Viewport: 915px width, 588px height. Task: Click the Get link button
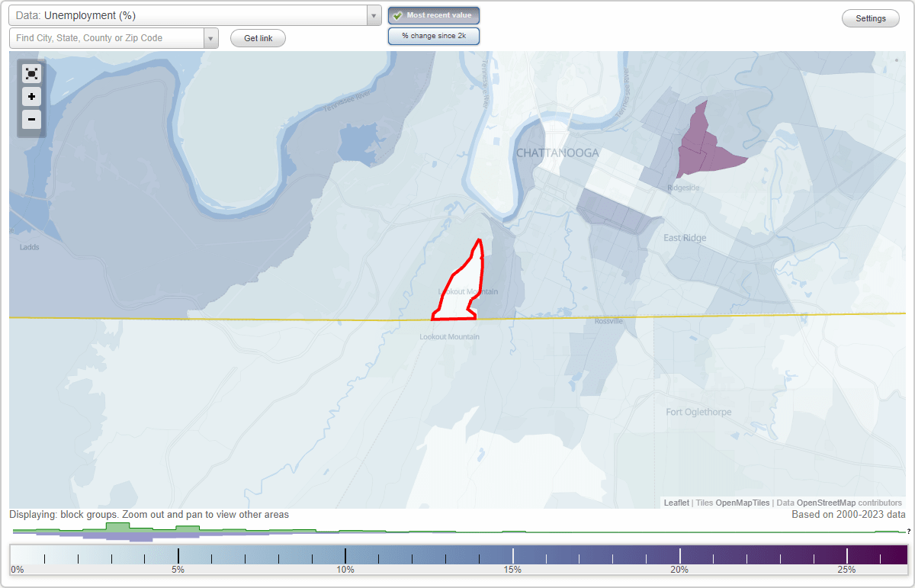coord(258,38)
